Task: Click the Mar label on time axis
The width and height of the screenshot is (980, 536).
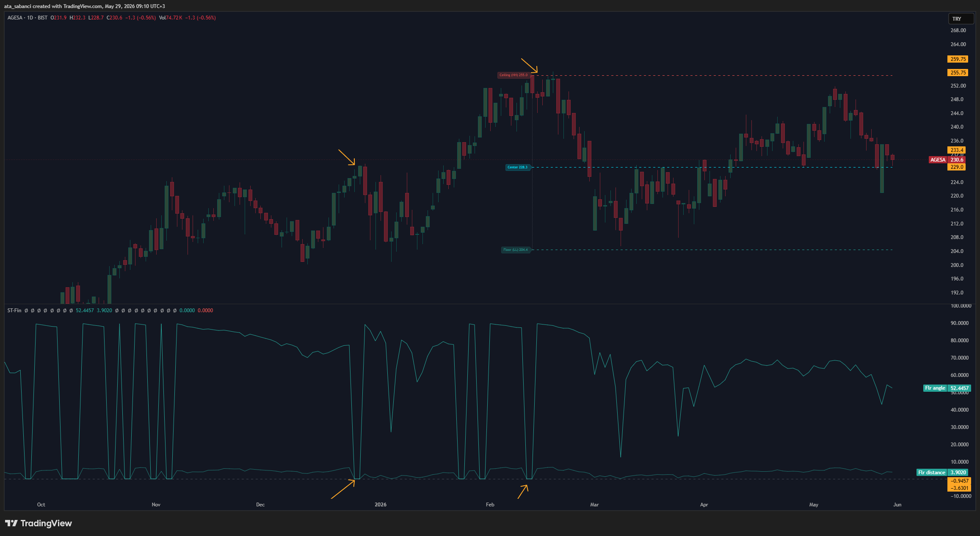Action: pyautogui.click(x=594, y=505)
